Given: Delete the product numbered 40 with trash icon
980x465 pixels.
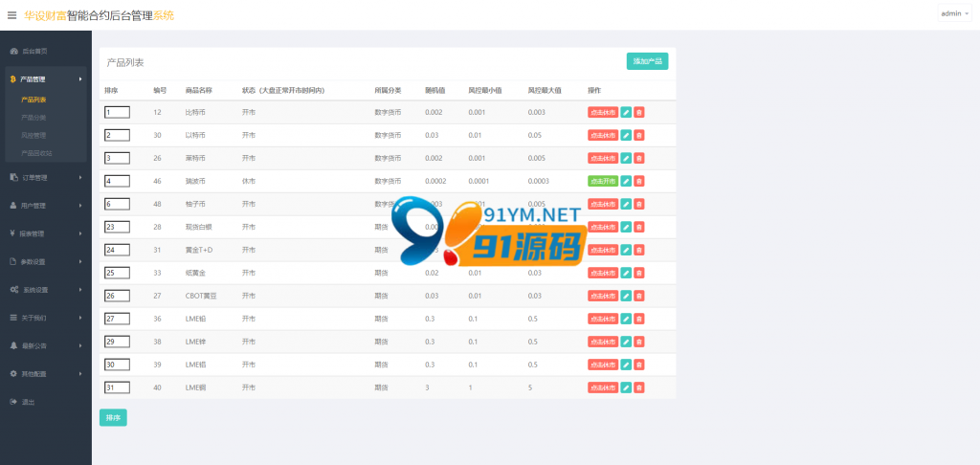Looking at the screenshot, I should coord(638,387).
